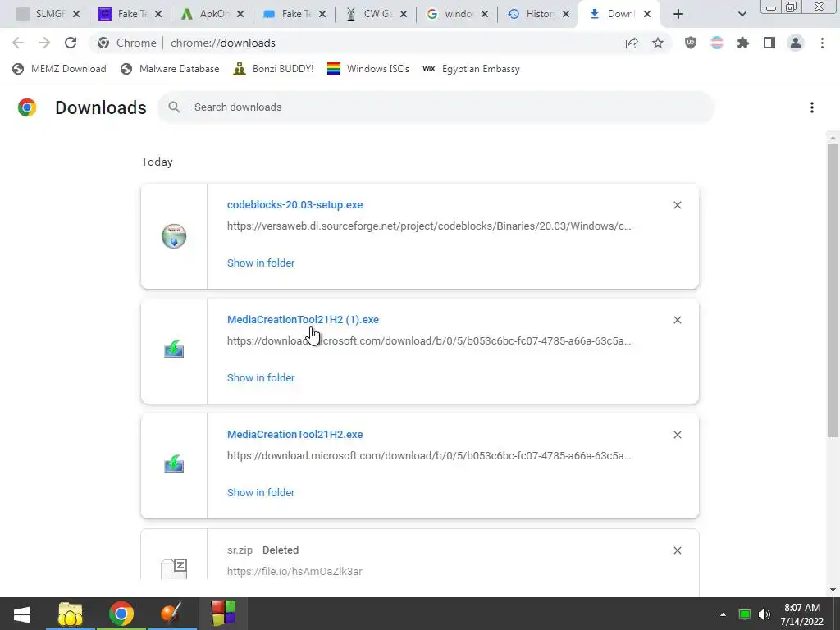
Task: Click the MediaCreationTool21H2.exe file icon
Action: [x=174, y=463]
